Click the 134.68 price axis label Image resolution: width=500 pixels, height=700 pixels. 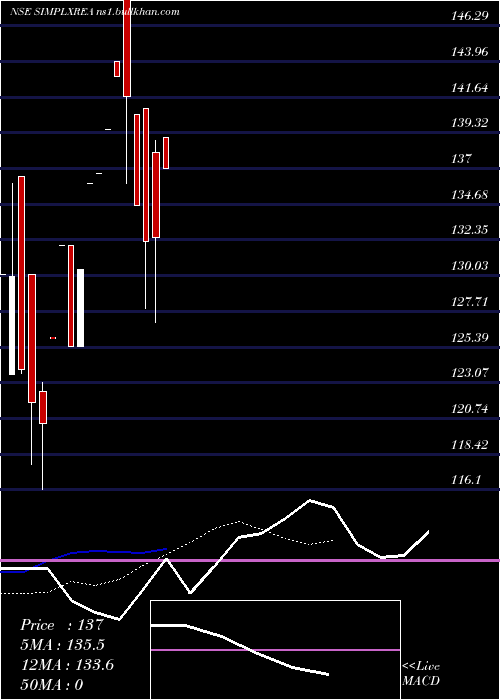pos(470,195)
